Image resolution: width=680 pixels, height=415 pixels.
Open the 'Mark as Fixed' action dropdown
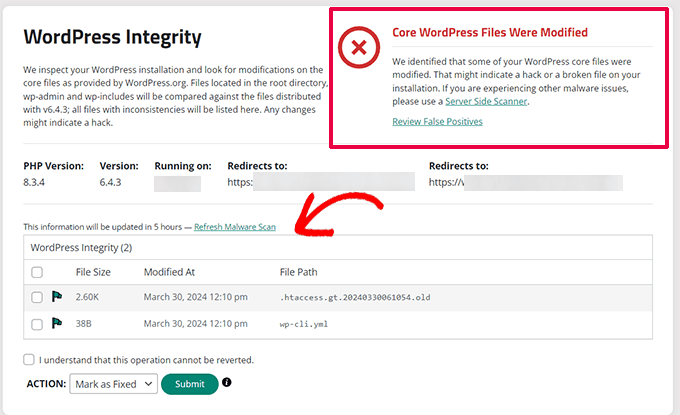coord(113,384)
